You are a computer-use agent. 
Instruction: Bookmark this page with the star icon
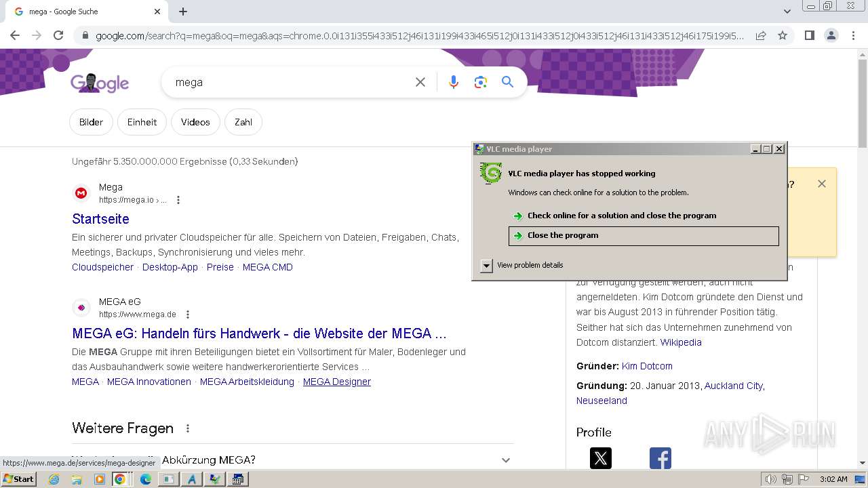pos(783,35)
